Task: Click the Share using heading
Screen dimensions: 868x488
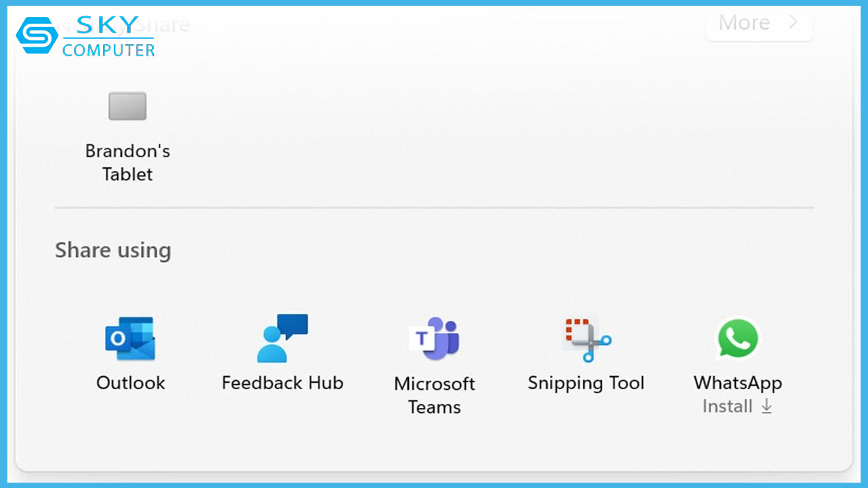Action: [113, 250]
